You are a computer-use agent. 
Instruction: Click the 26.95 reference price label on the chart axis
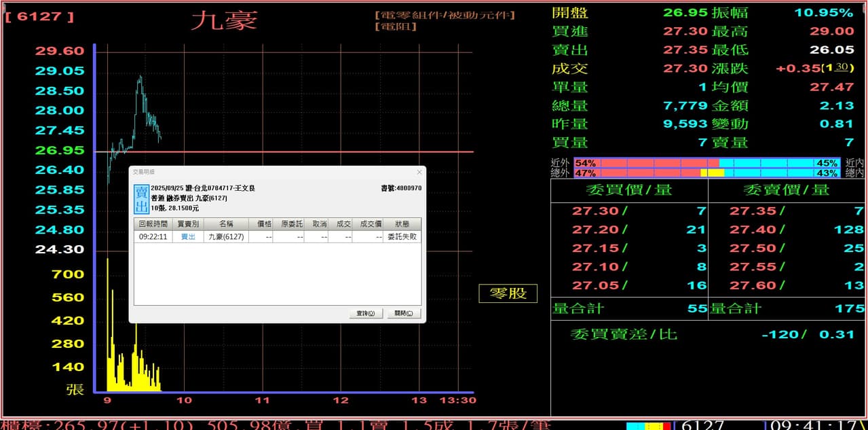point(60,150)
